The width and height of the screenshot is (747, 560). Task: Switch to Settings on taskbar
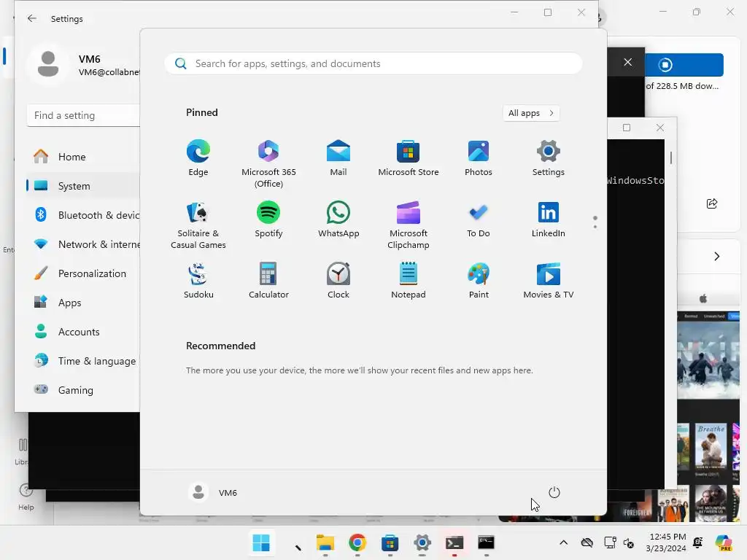pos(422,542)
